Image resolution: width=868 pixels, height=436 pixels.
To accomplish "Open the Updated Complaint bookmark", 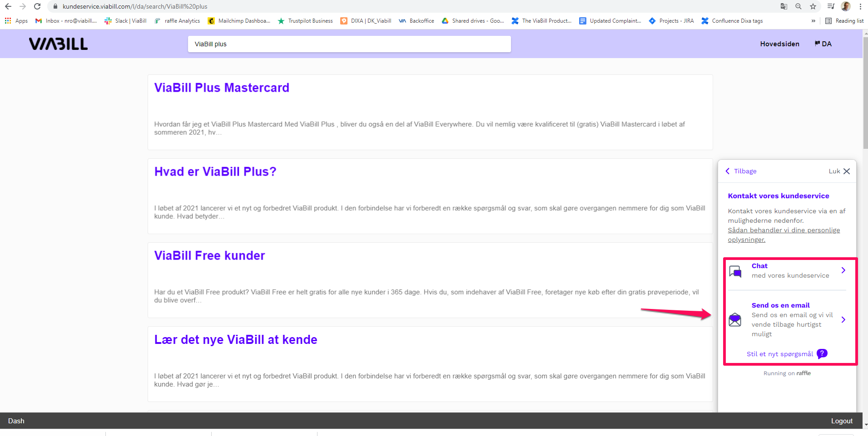I will (610, 21).
